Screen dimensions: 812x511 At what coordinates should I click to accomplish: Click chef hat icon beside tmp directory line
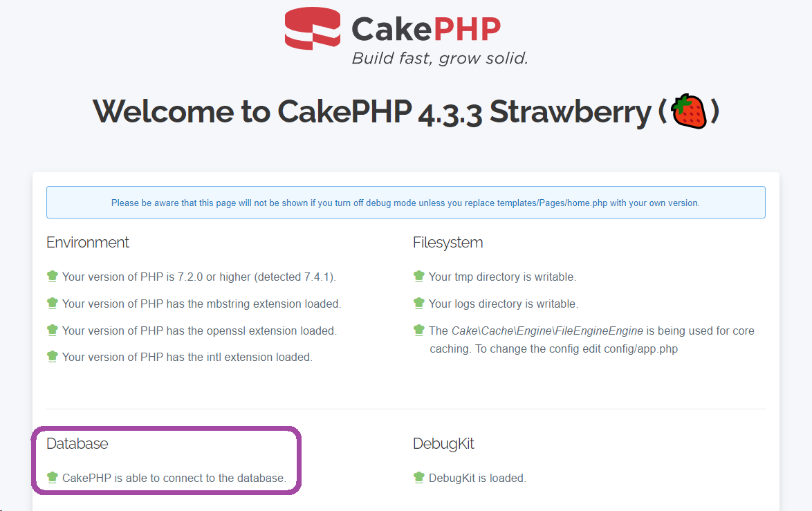point(418,277)
